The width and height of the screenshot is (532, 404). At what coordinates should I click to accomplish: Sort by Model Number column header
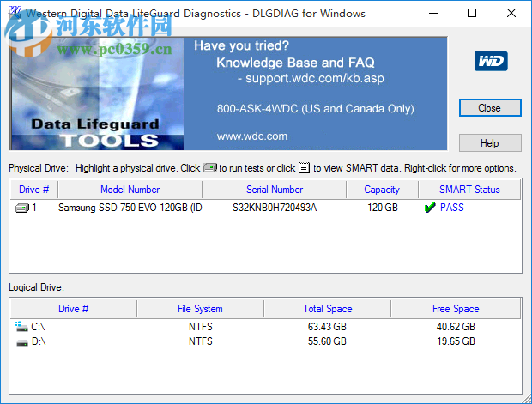pyautogui.click(x=130, y=190)
